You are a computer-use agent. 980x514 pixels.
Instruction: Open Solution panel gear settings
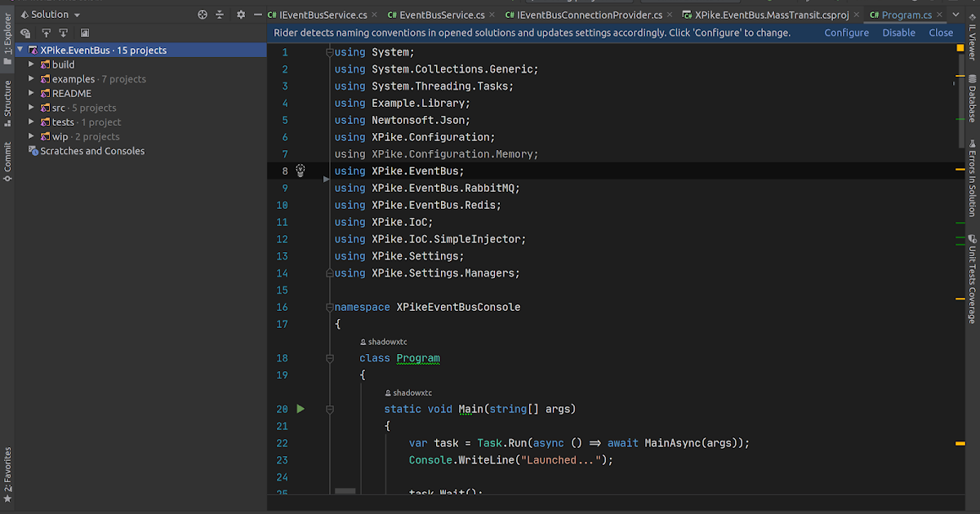click(x=240, y=15)
